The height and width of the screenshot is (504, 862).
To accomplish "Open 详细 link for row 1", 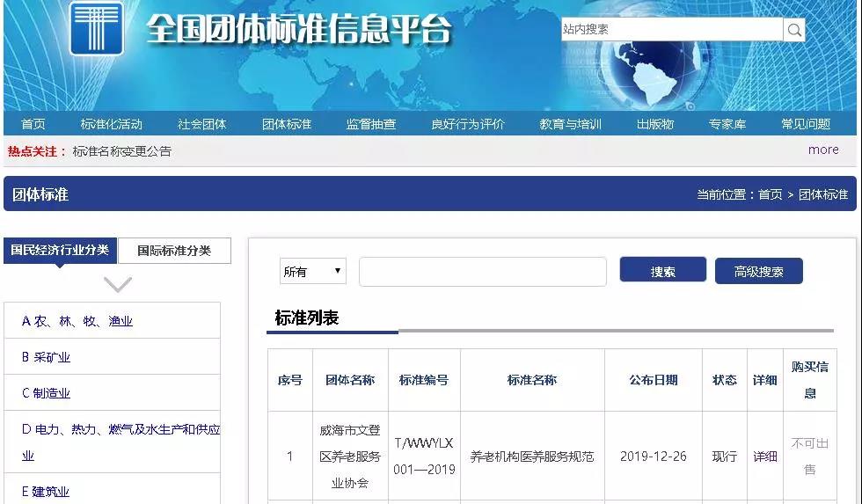I will pyautogui.click(x=764, y=457).
